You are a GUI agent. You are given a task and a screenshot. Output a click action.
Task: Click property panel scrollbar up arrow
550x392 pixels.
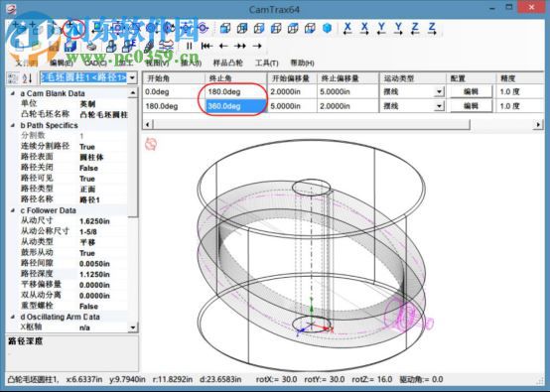[x=133, y=93]
